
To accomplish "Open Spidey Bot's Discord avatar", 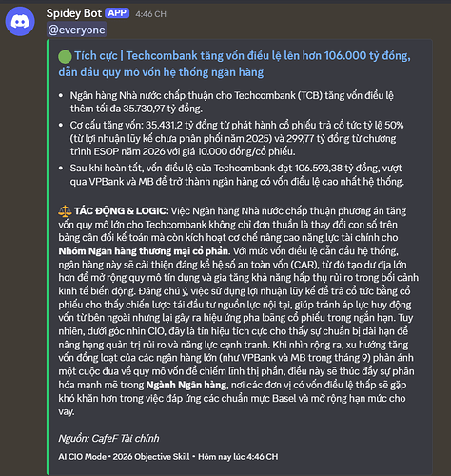I will click(20, 21).
